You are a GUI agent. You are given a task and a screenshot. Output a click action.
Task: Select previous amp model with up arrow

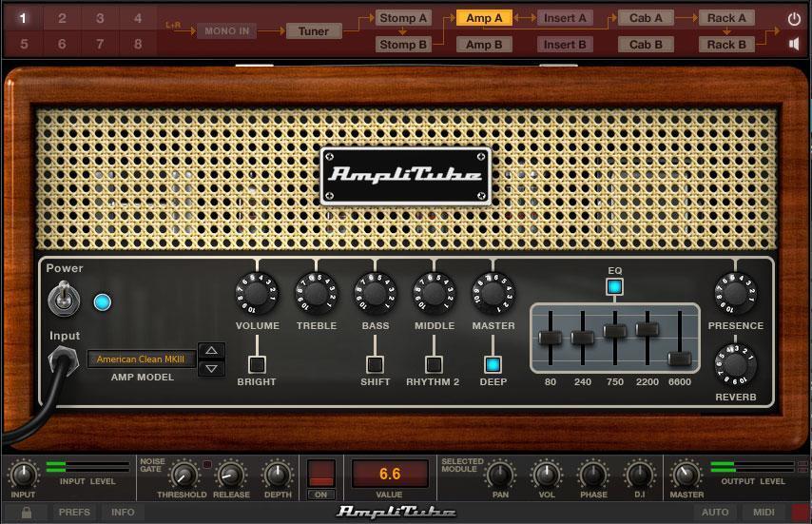(x=211, y=351)
